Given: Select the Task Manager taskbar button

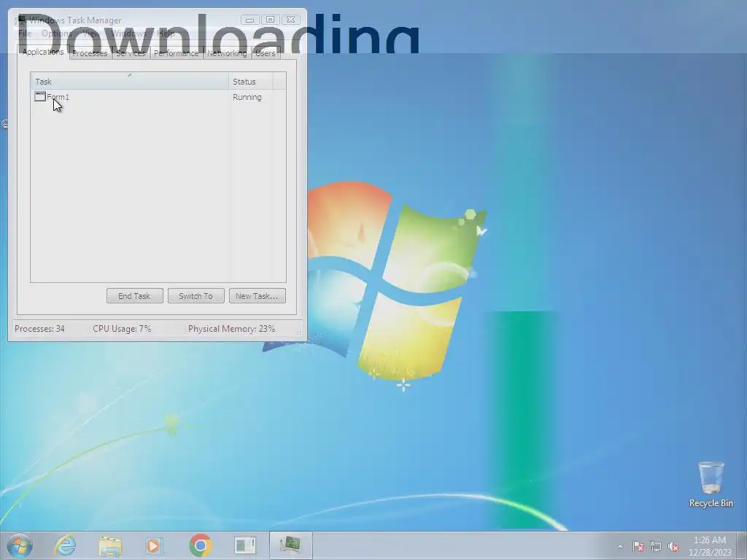Looking at the screenshot, I should (290, 545).
